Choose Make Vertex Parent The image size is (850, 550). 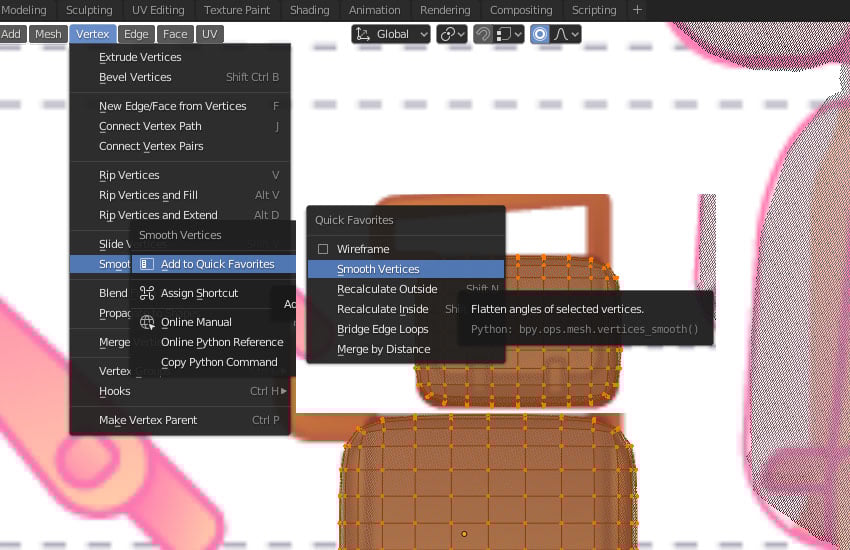point(180,420)
